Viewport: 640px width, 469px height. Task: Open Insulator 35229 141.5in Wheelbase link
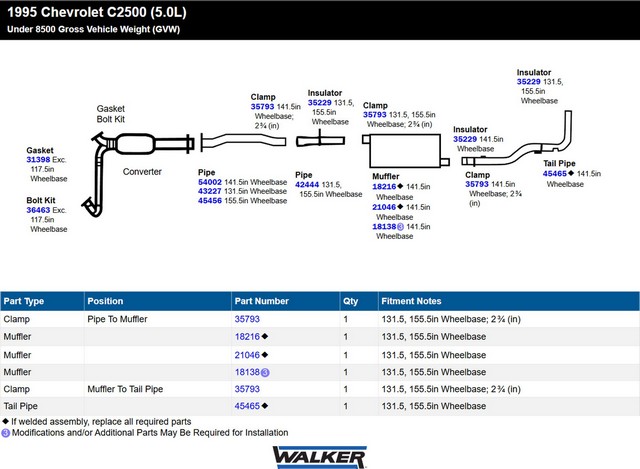465,139
